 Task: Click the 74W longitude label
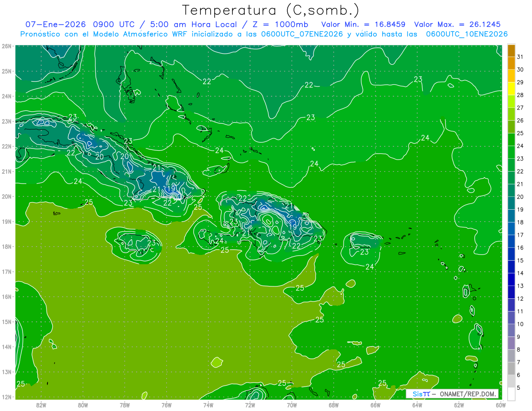(208, 405)
